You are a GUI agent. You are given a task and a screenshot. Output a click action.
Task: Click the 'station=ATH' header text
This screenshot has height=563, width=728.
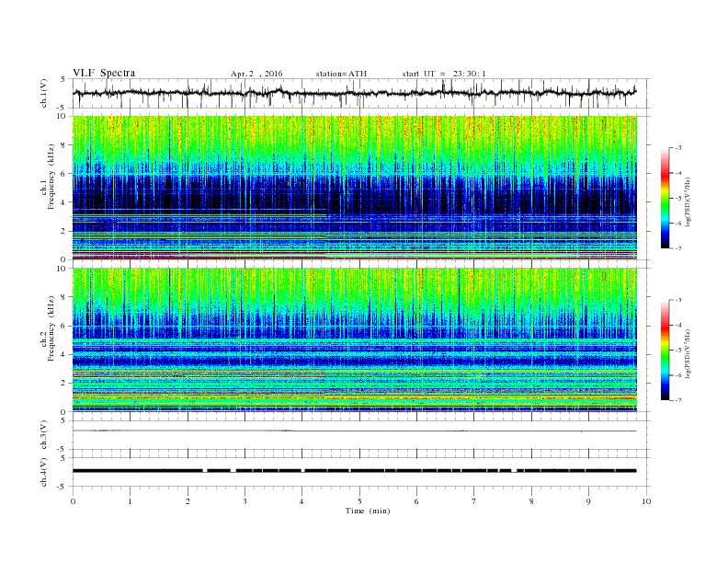tap(341, 74)
